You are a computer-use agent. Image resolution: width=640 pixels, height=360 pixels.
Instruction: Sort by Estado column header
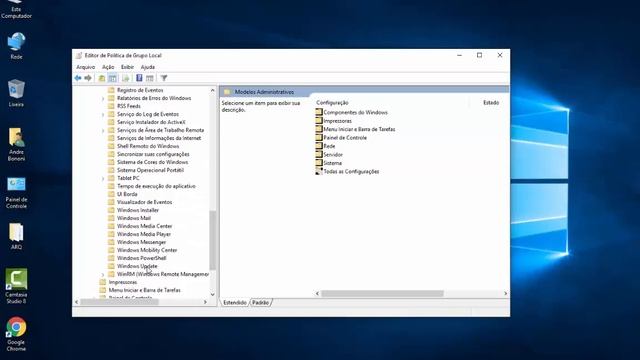coord(491,102)
